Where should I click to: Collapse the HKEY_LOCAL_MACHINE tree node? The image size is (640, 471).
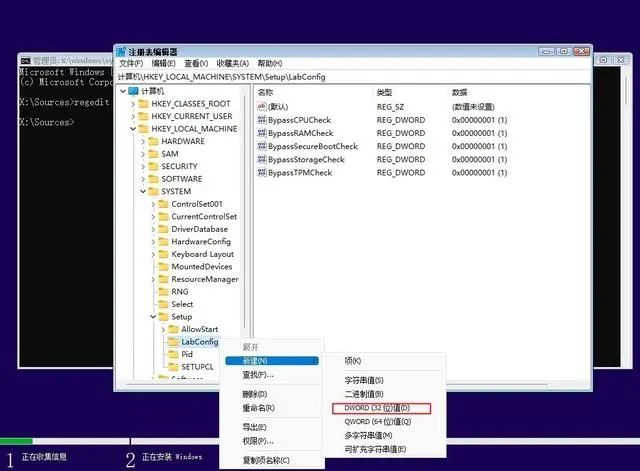coord(132,129)
